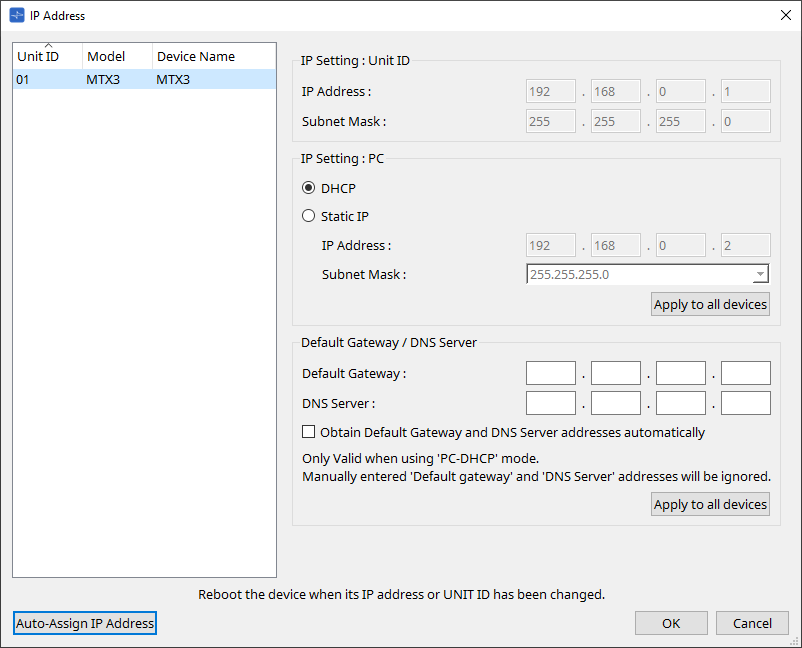Click the first Default Gateway octet field
Viewport: 802px width, 648px height.
point(551,374)
